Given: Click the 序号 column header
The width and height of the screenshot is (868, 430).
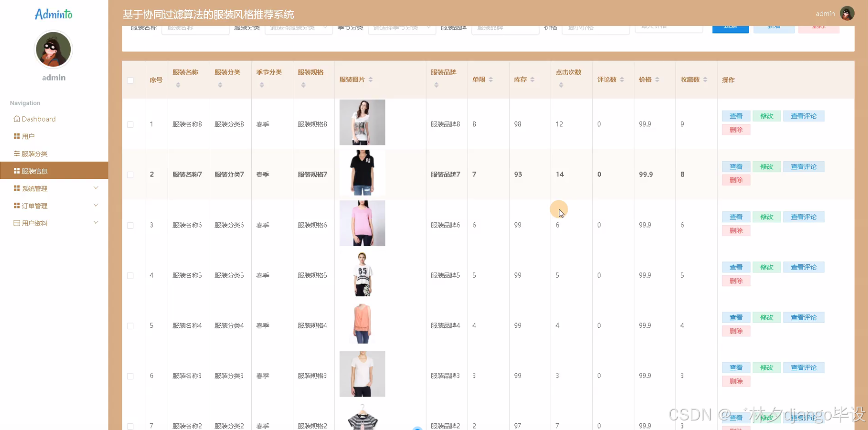Looking at the screenshot, I should pos(156,80).
